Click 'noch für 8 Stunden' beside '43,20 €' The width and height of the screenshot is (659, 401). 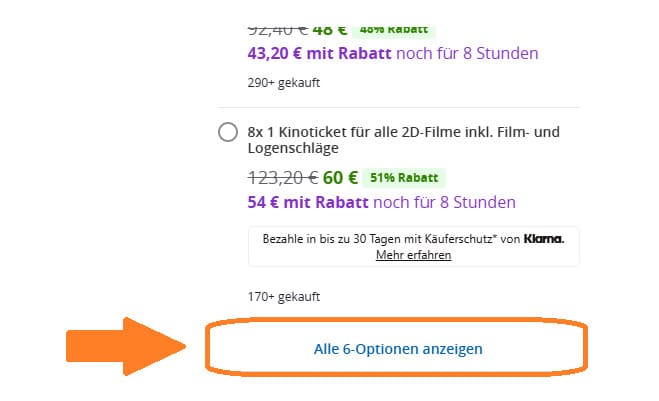click(x=467, y=53)
